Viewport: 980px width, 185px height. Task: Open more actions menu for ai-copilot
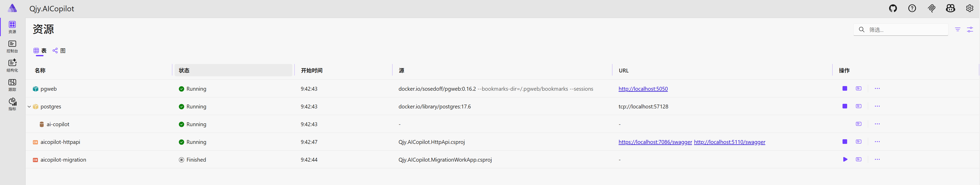click(x=877, y=124)
